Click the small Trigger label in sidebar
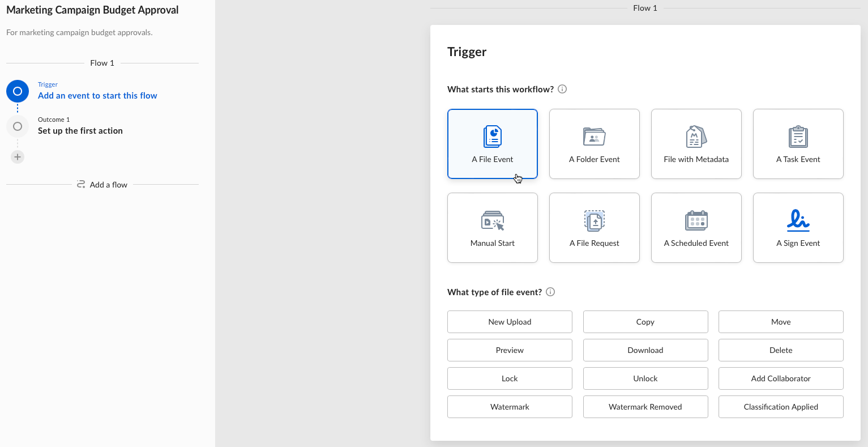The width and height of the screenshot is (868, 447). tap(48, 84)
